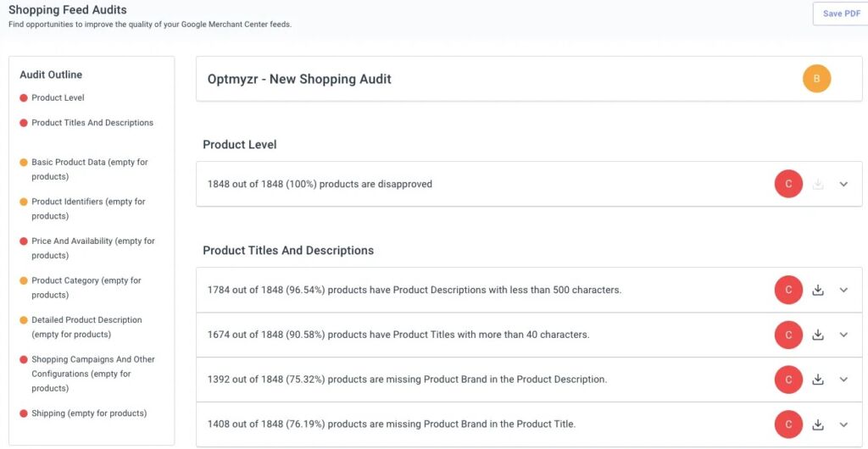Screen dimensions: 868x449
Task: Click the Save PDF button
Action: [x=840, y=14]
